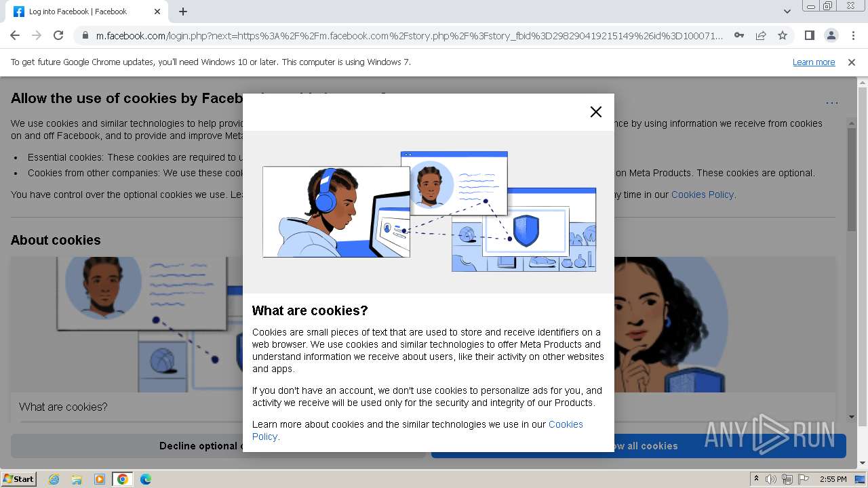Open the saved passwords key icon
This screenshot has width=868, height=488.
(x=739, y=35)
